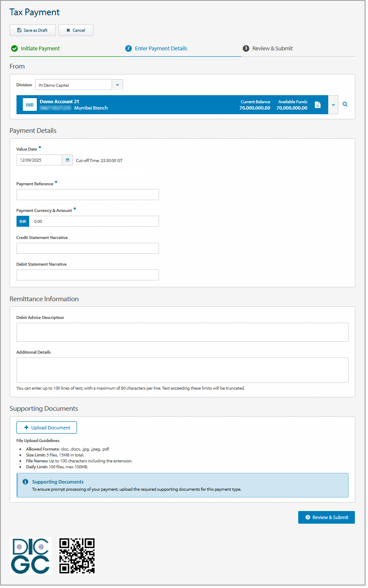Click the INR currency badge beside the amount
The image size is (368, 588).
22,221
